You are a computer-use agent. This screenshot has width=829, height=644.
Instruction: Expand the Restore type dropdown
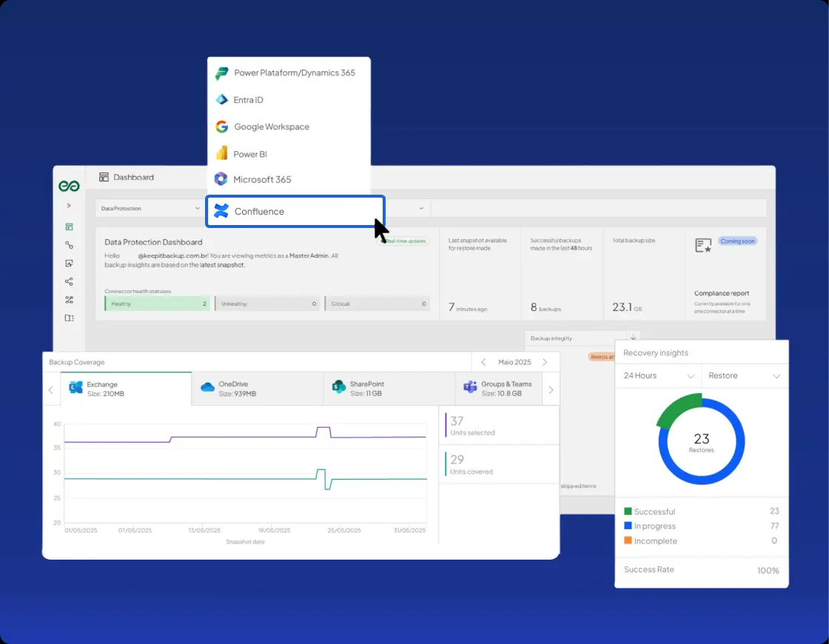pyautogui.click(x=743, y=376)
